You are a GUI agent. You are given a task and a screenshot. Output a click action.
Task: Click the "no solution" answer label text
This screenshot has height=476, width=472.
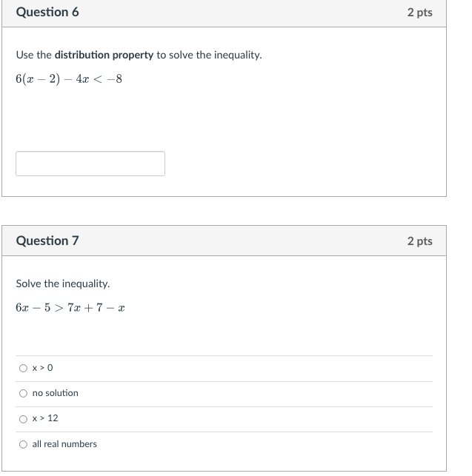tap(56, 393)
